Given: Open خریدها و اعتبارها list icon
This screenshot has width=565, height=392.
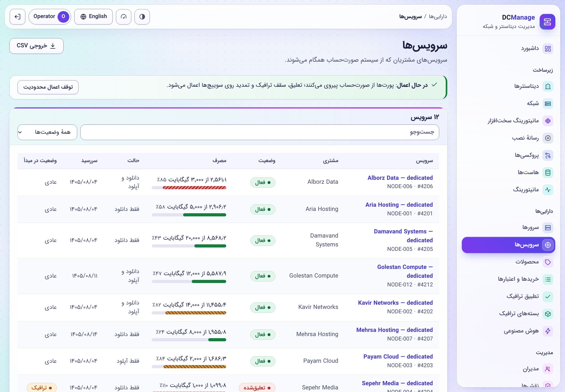Looking at the screenshot, I should pos(548,279).
